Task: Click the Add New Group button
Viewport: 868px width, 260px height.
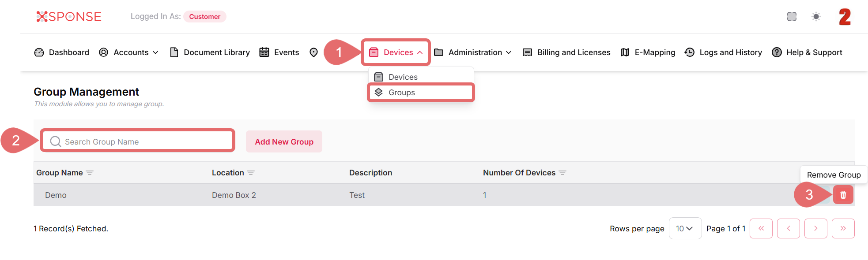Action: click(x=284, y=141)
